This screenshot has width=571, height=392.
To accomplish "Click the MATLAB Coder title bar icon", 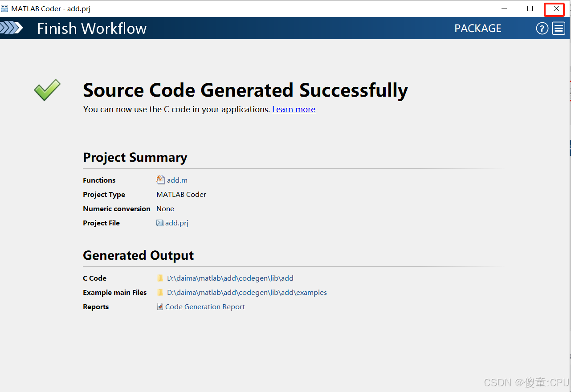I will 4,8.
